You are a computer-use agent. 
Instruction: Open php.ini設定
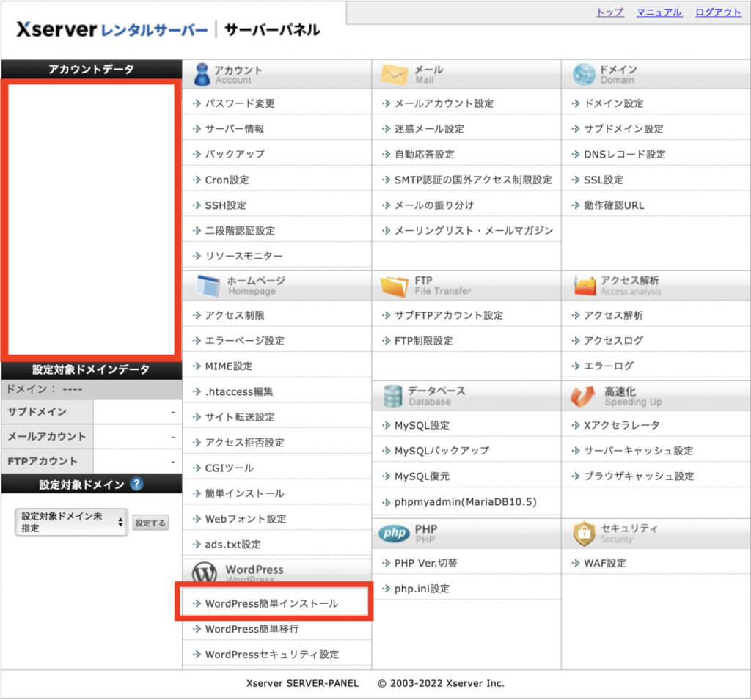coord(422,589)
